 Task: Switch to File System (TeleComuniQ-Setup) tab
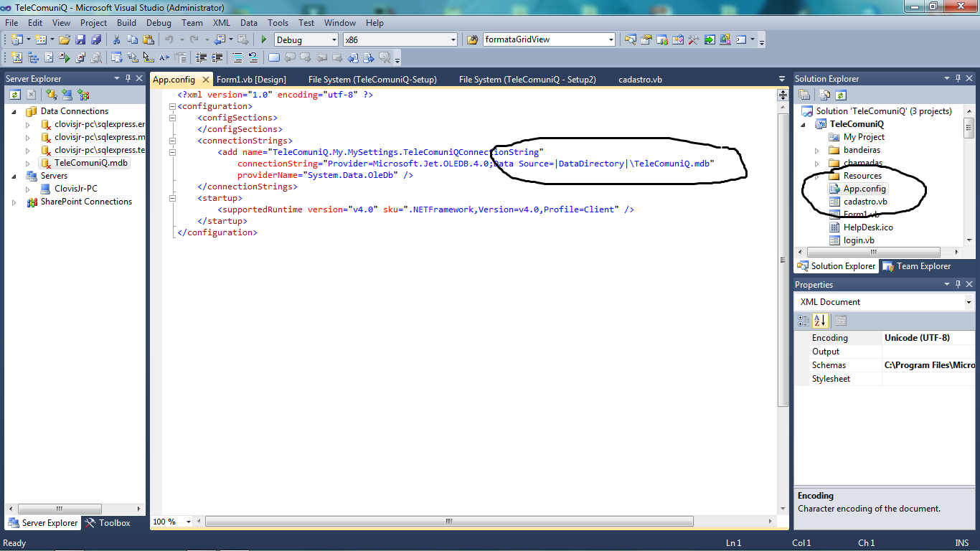(372, 79)
